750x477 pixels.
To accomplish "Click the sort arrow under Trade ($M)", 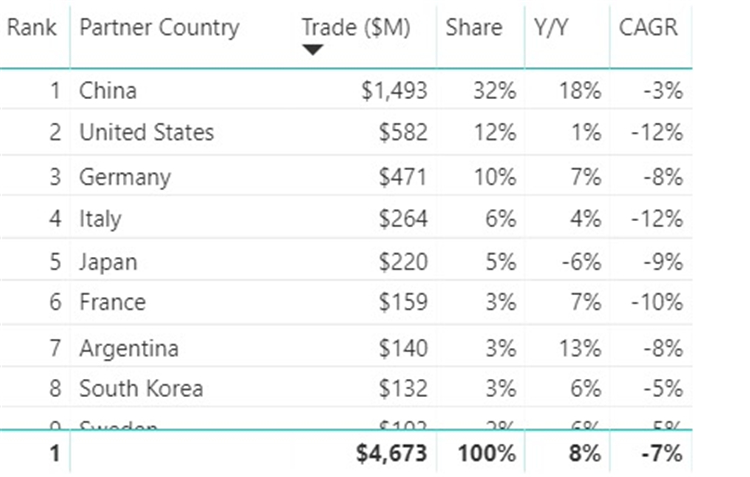I will [x=313, y=50].
